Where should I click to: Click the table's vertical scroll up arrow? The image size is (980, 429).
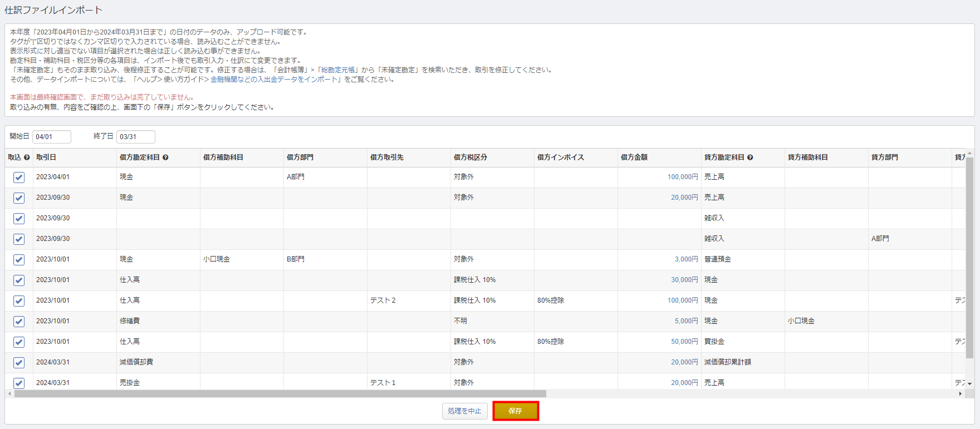[x=969, y=153]
